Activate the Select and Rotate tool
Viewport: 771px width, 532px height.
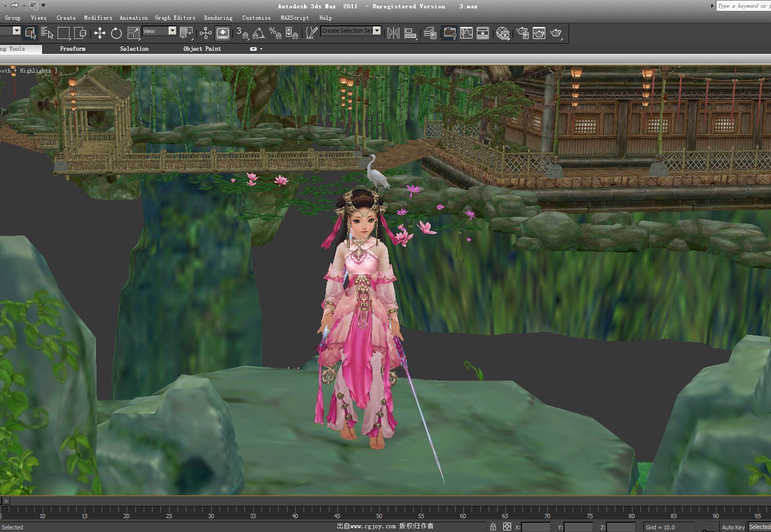pyautogui.click(x=116, y=33)
